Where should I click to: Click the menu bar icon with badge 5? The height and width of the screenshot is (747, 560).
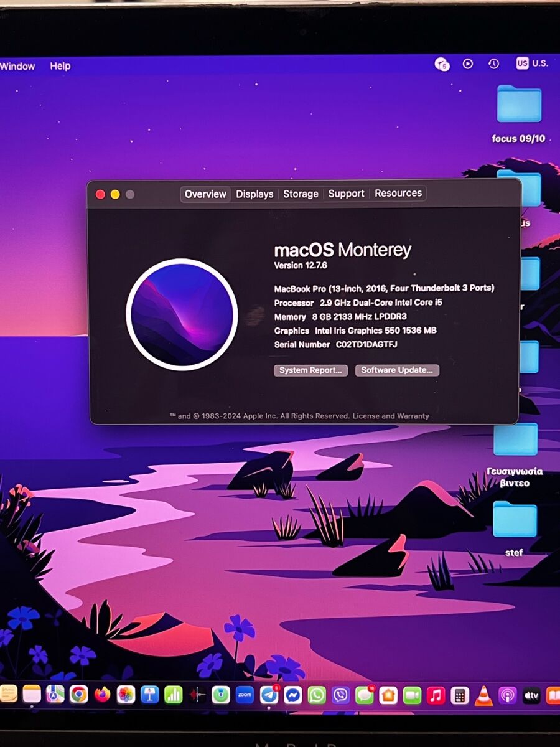pyautogui.click(x=442, y=63)
